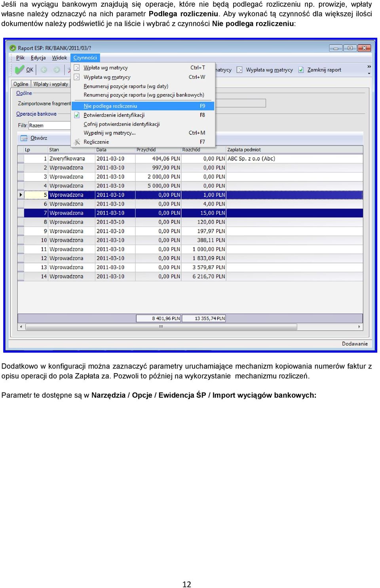Click the Filtr Razem combo box
The height and width of the screenshot is (588, 380).
point(49,125)
